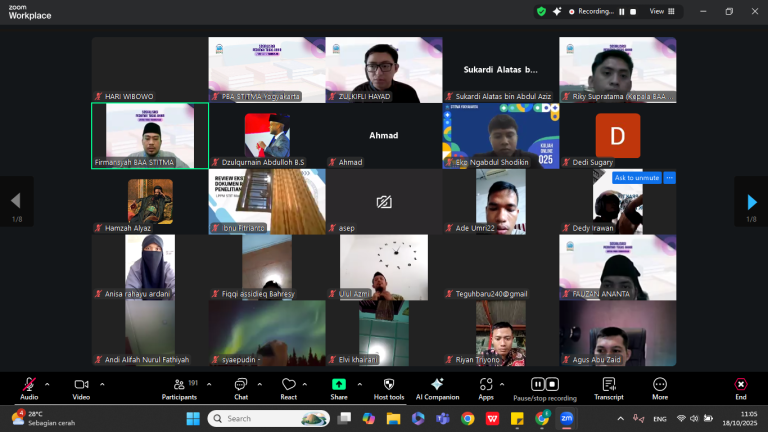Viewport: 768px width, 432px height.
Task: Click the green Share screen button
Action: (x=339, y=385)
